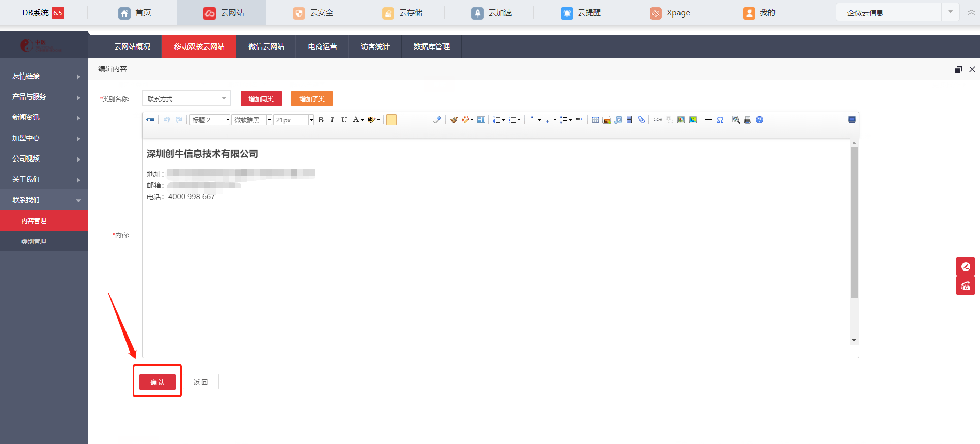Image resolution: width=980 pixels, height=444 pixels.
Task: Collapse the 联系我们 sidebar section
Action: 44,200
